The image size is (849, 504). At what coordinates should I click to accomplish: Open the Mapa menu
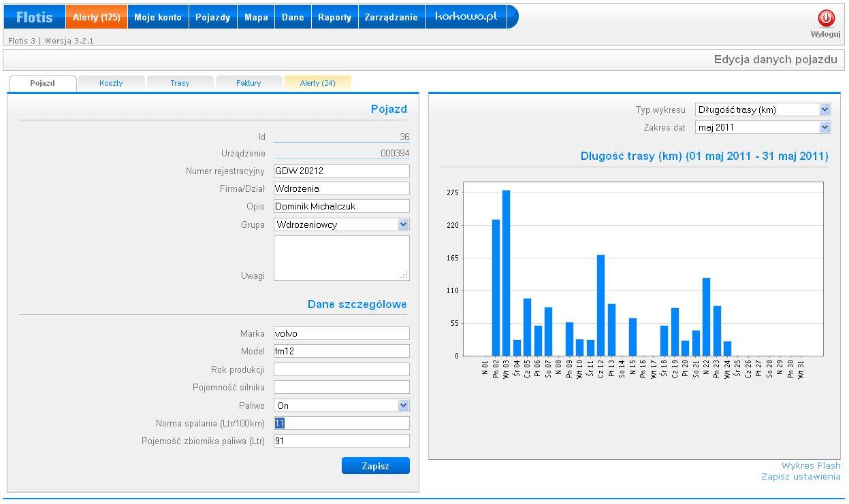point(256,17)
